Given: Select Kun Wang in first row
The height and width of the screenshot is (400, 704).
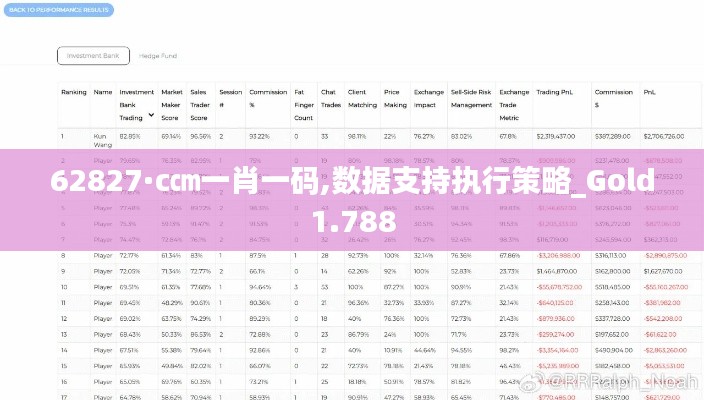Looking at the screenshot, I should tap(100, 138).
